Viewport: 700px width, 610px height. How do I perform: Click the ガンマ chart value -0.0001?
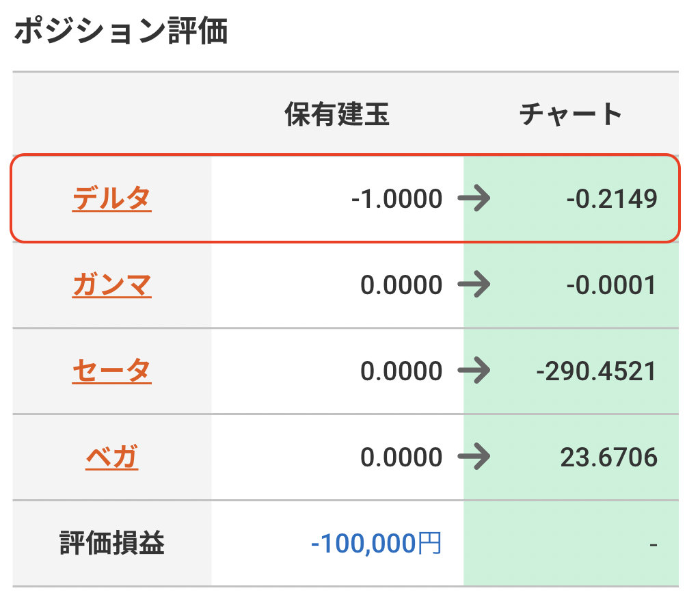(x=611, y=285)
